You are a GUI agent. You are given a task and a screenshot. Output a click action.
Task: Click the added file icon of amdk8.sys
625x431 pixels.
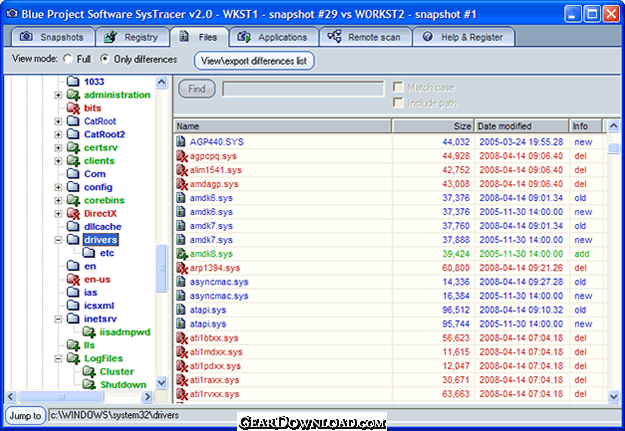[x=182, y=254]
